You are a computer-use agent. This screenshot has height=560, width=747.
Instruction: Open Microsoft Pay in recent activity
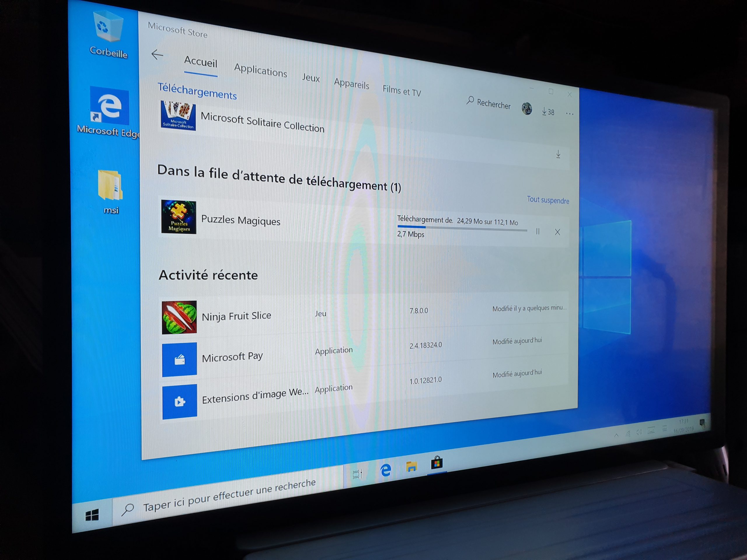pyautogui.click(x=232, y=357)
